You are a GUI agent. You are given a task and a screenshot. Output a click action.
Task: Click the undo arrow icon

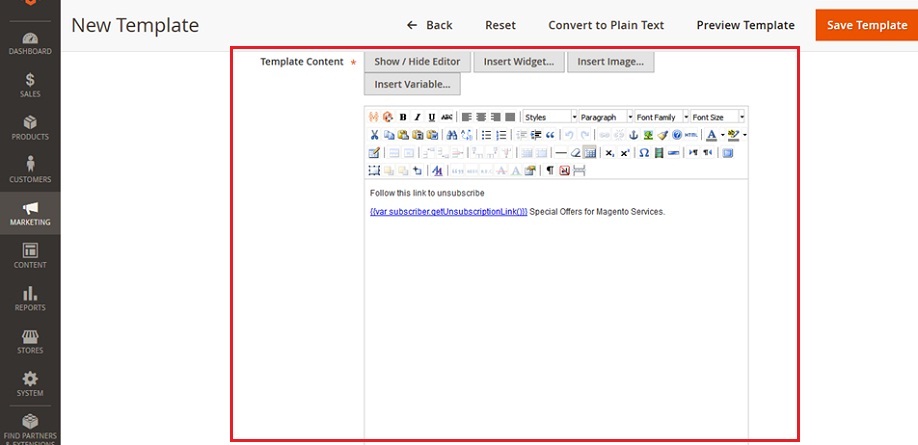[569, 135]
